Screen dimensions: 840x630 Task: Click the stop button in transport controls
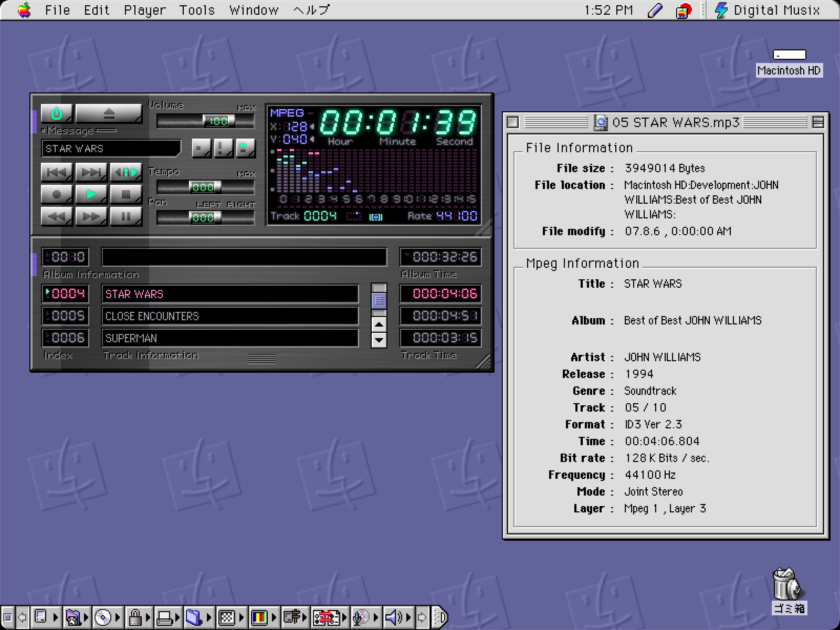[x=125, y=194]
